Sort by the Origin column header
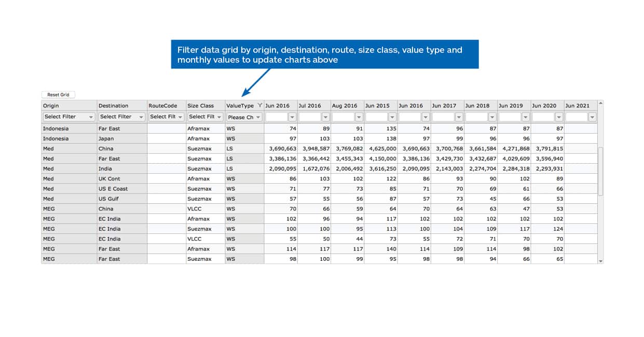The width and height of the screenshot is (644, 337). point(69,106)
